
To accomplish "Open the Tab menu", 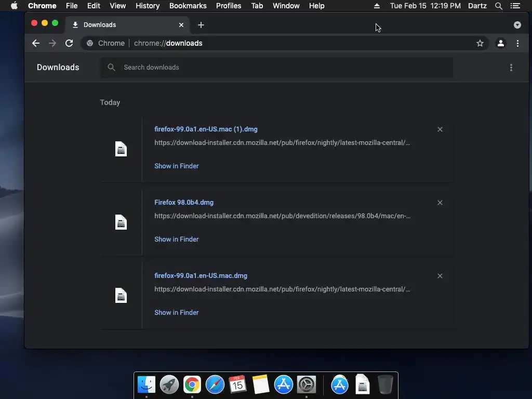I will click(x=257, y=6).
